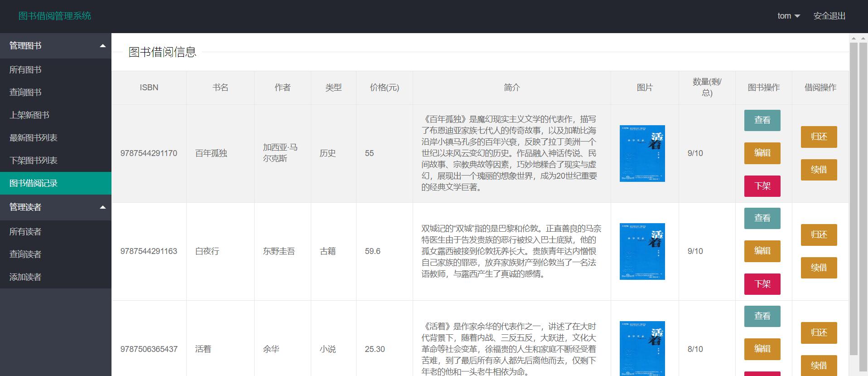Click the 图书借阅信息 page heading

coord(162,52)
